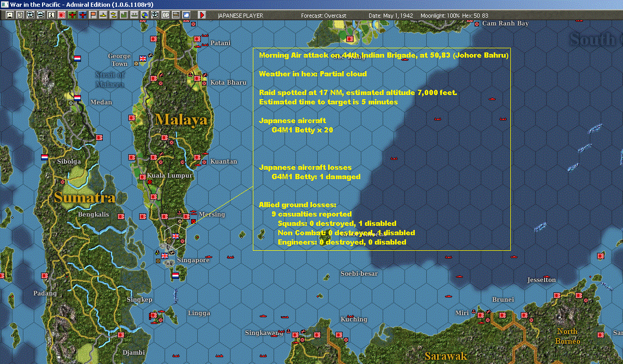Select Japanese flag above Padang
The image size is (623, 364).
[45, 275]
